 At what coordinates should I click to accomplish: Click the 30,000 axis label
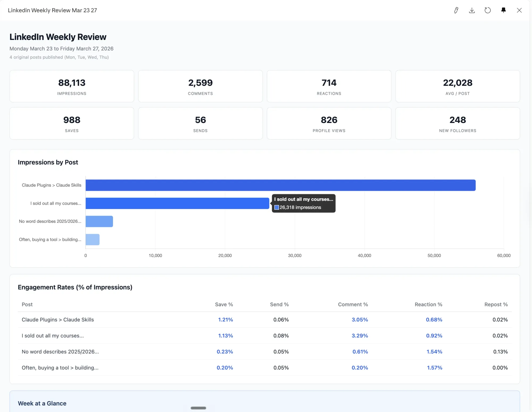click(295, 256)
